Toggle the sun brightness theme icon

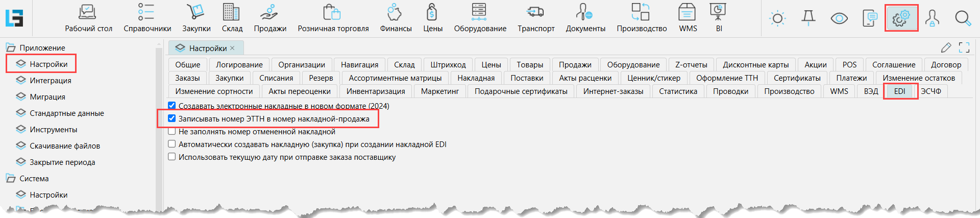[x=777, y=18]
